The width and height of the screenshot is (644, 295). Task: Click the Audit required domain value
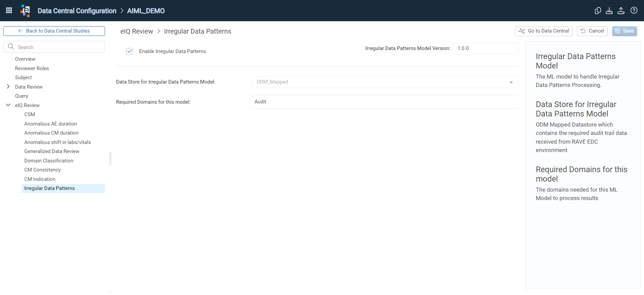(260, 102)
